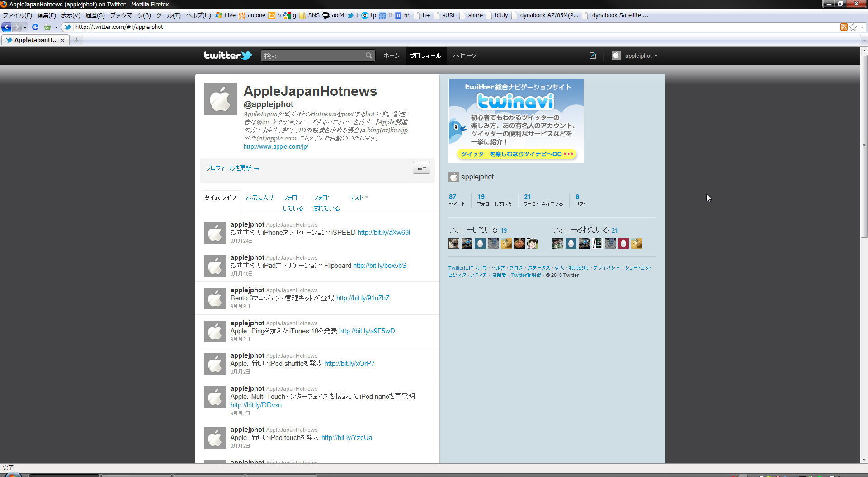This screenshot has width=868, height=477.
Task: Click the 6 リスト count
Action: coord(580,200)
